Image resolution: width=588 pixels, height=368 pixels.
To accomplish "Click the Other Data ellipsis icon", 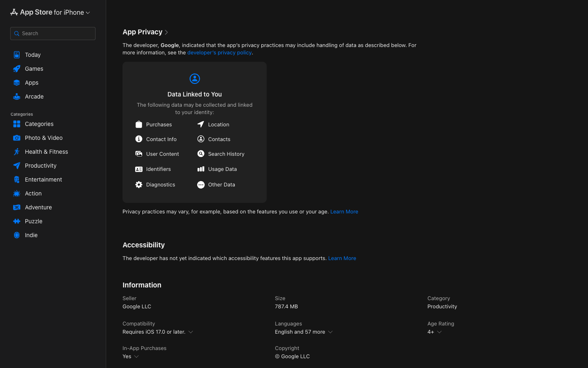I will [201, 185].
